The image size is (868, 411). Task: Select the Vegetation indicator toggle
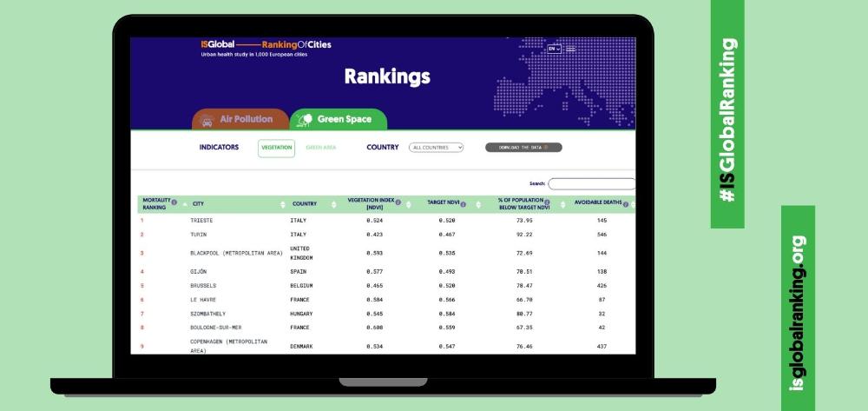276,148
